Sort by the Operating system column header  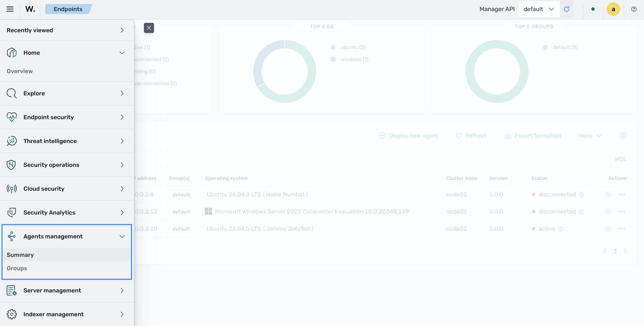[x=226, y=178]
